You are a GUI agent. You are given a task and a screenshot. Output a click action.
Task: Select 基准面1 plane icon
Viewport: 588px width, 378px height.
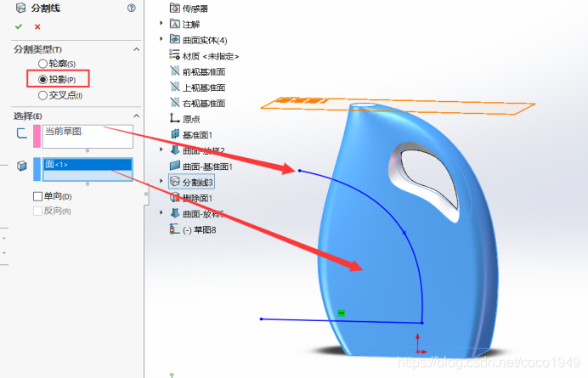pos(175,134)
